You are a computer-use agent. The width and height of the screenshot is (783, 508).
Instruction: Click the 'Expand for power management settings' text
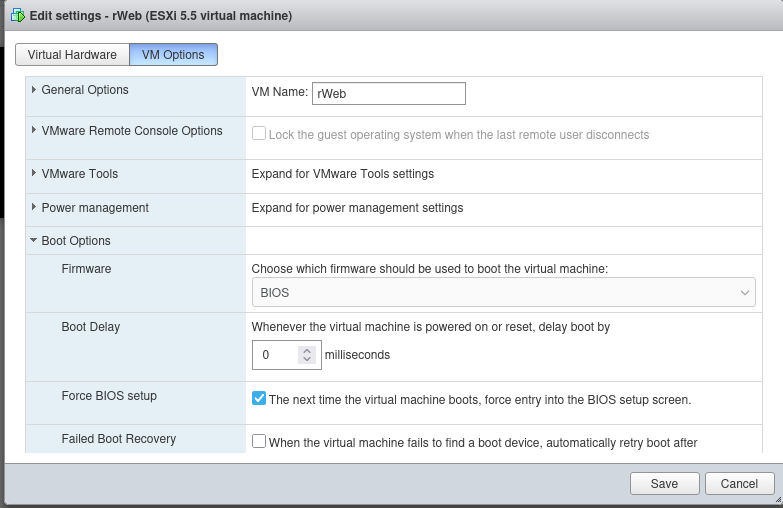358,208
